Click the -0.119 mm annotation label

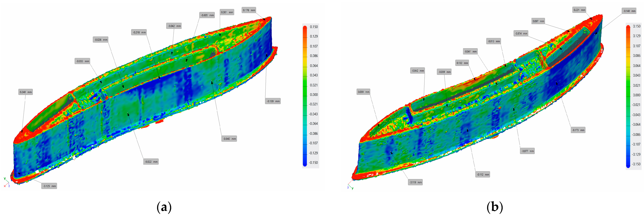click(415, 182)
